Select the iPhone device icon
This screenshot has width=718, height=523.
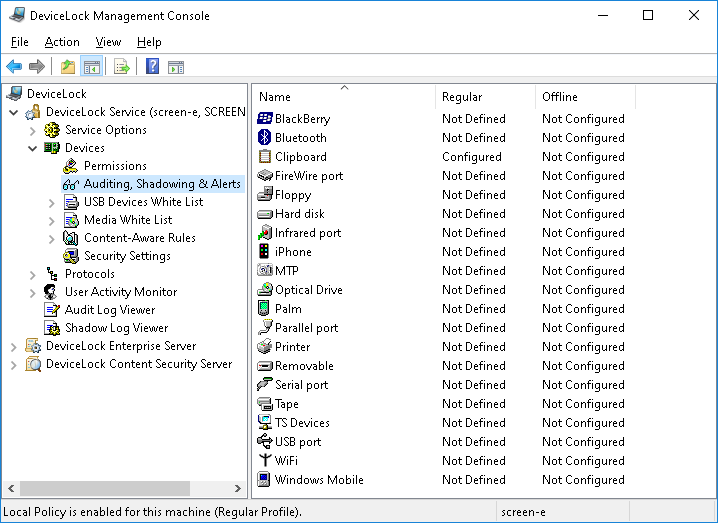click(265, 252)
